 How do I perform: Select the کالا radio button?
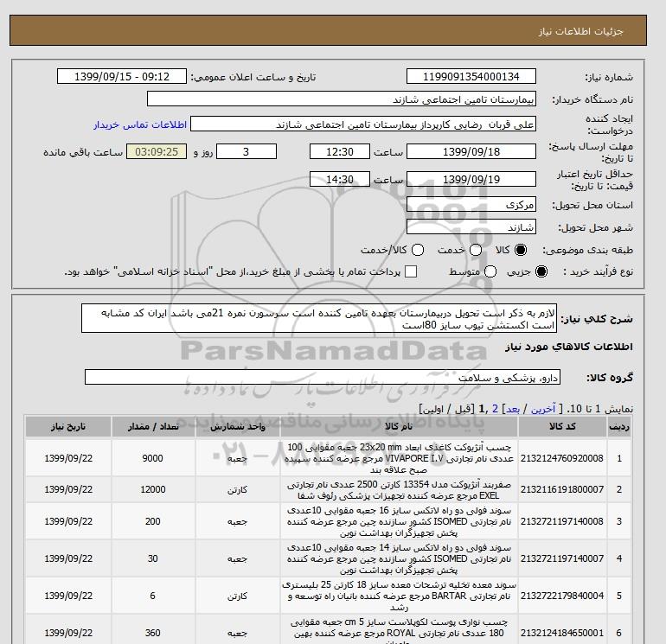coord(521,250)
